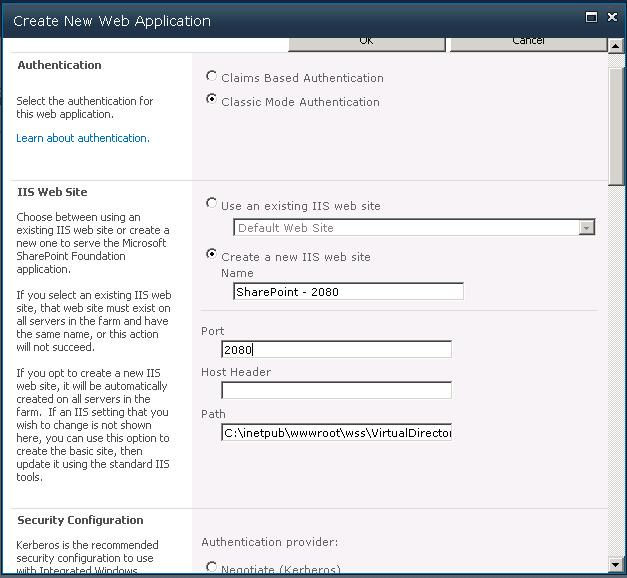Select Negotiate (Kerberos) authentication provider
The height and width of the screenshot is (578, 627).
pos(211,568)
